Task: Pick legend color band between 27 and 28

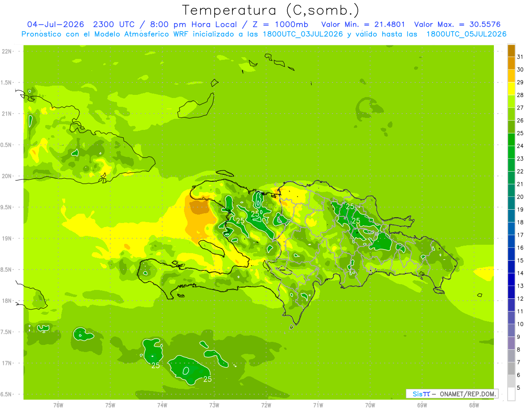Action: pos(511,102)
